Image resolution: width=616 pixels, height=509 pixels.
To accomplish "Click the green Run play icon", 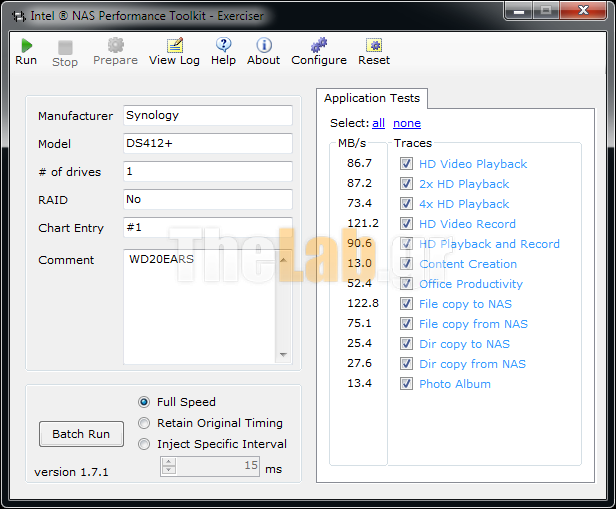I will click(26, 46).
